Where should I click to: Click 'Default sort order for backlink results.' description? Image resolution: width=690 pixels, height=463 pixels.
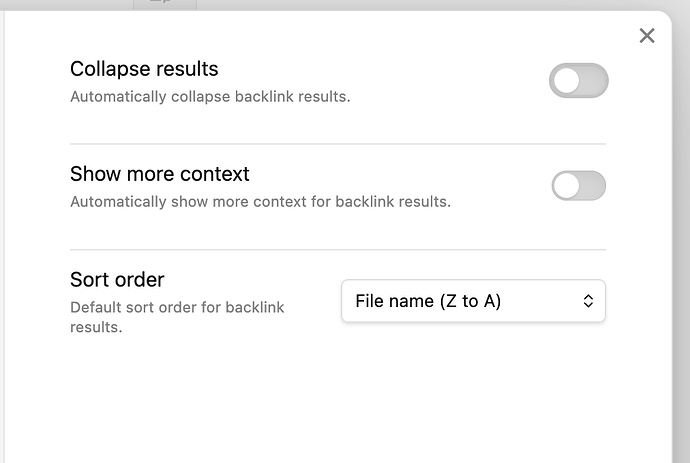click(177, 317)
